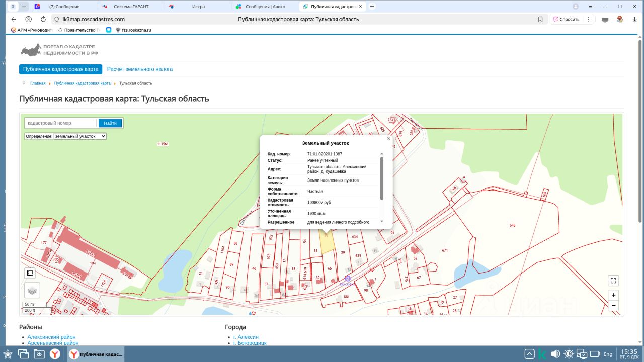Expand hidden system tray icons
This screenshot has width=644, height=362.
point(529,354)
